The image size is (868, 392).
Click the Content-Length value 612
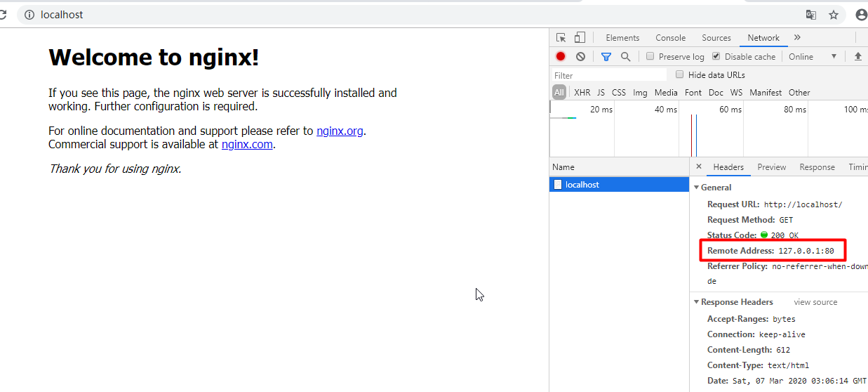point(783,350)
